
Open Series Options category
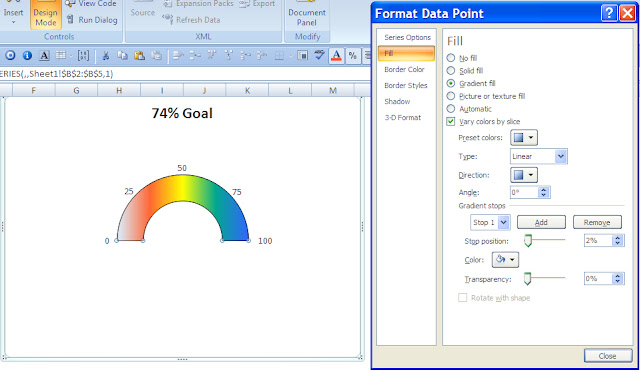click(407, 37)
